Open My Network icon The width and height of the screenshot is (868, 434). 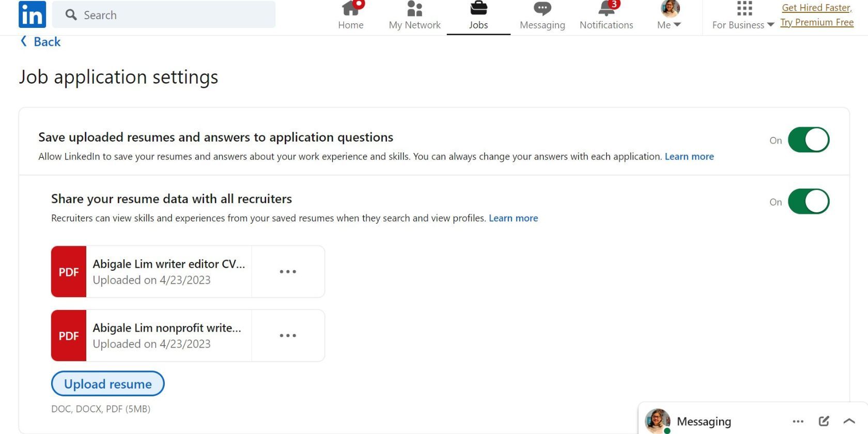(414, 9)
